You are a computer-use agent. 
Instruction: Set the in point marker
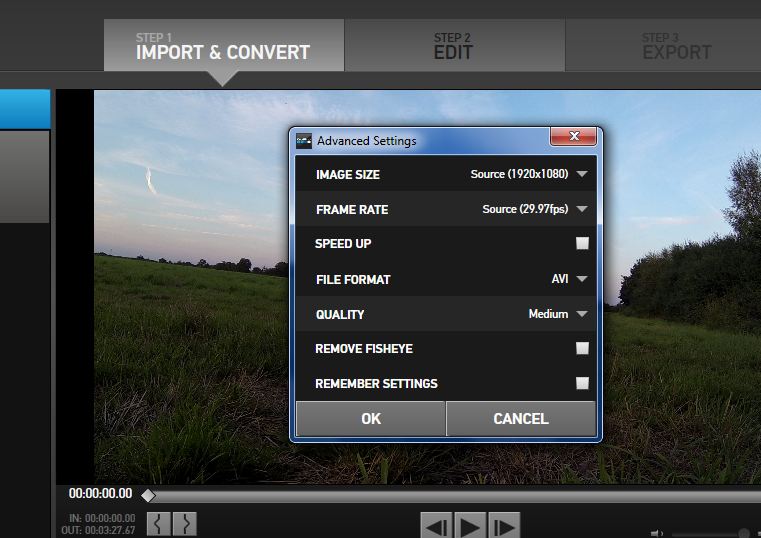click(x=159, y=523)
